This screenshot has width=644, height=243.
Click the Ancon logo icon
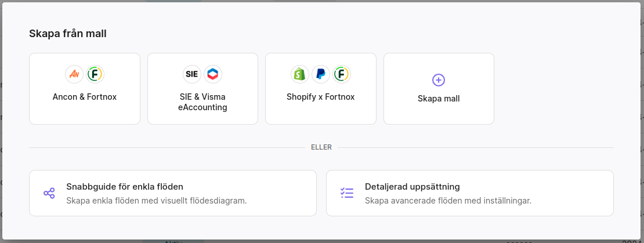pyautogui.click(x=74, y=74)
